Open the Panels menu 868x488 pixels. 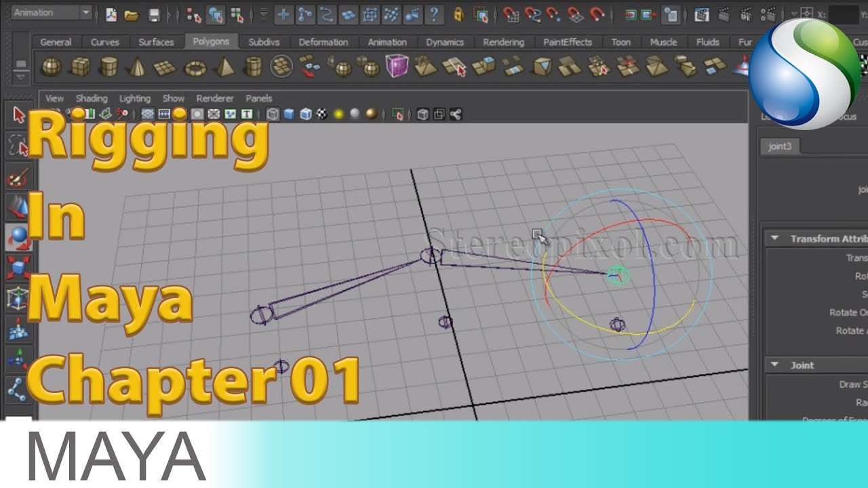point(259,98)
